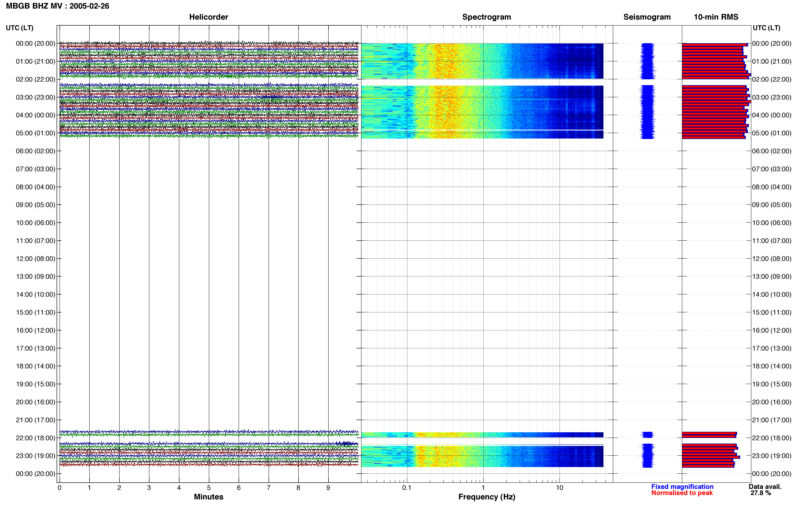Click left axis label 00:00 (20:00) at top
This screenshot has height=508, width=812.
[x=36, y=43]
